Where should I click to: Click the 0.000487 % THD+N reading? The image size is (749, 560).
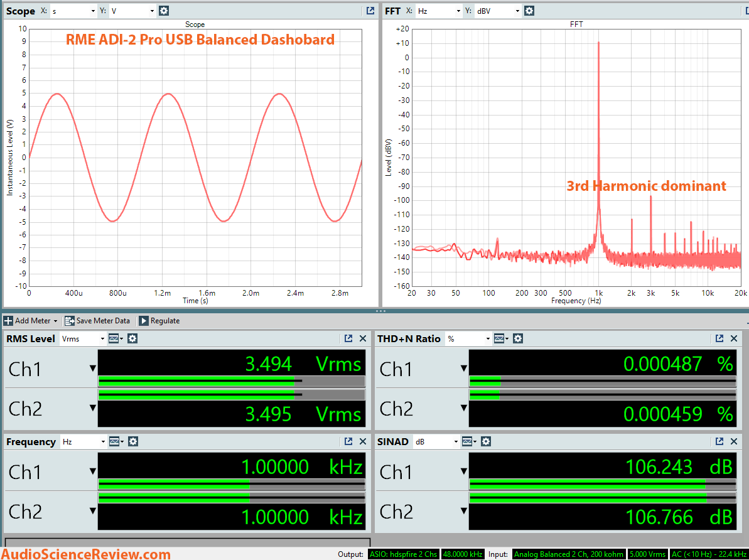(x=678, y=364)
